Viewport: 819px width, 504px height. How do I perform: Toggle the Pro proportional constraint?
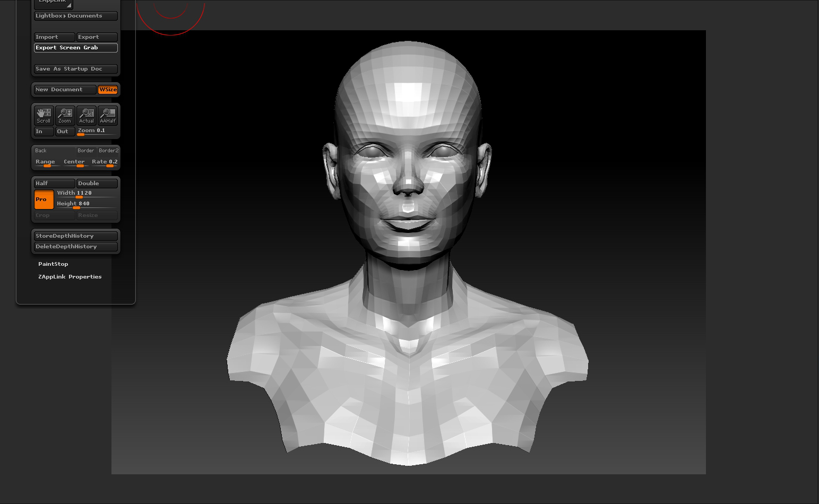point(44,199)
